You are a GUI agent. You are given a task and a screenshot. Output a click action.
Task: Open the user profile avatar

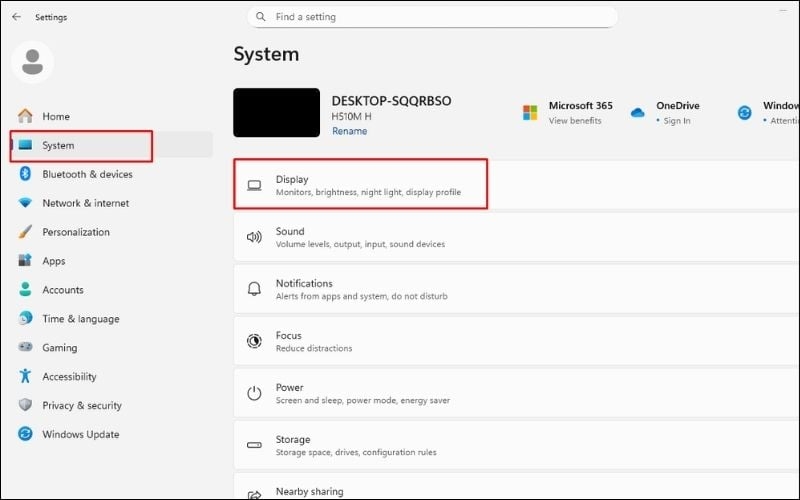(33, 62)
